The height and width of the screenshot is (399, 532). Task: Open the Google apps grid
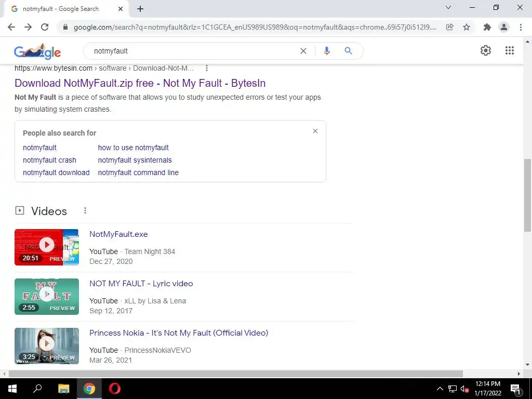pos(510,50)
